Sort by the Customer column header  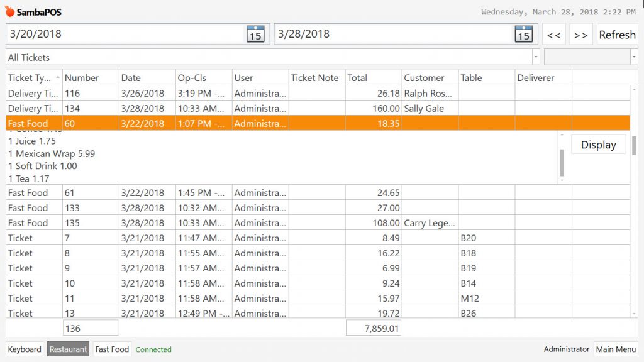(x=430, y=77)
